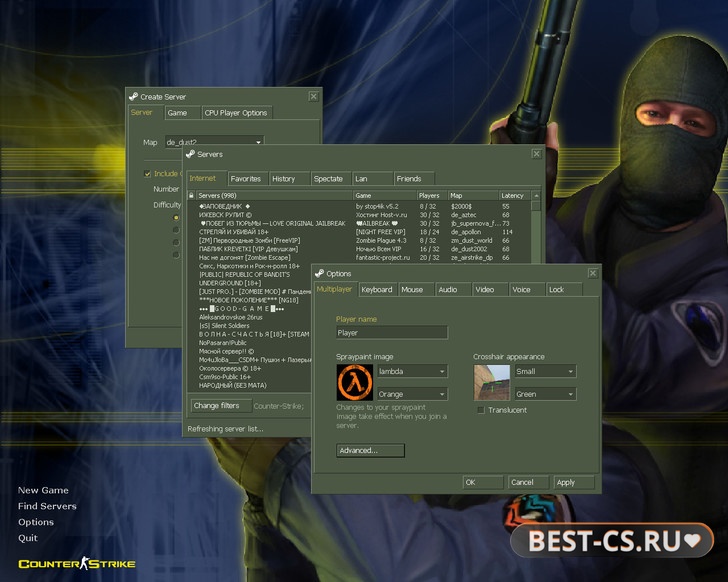Sort by the Map column header
Screen dimensions: 728x582
click(x=473, y=195)
